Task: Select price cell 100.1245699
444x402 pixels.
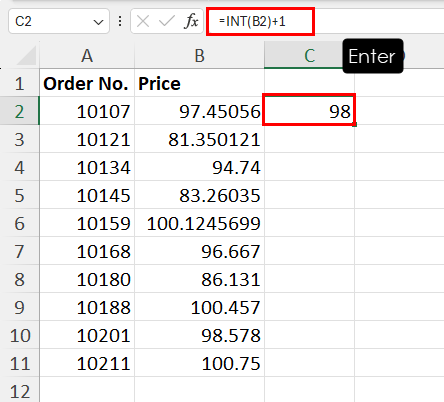Action: tap(199, 223)
